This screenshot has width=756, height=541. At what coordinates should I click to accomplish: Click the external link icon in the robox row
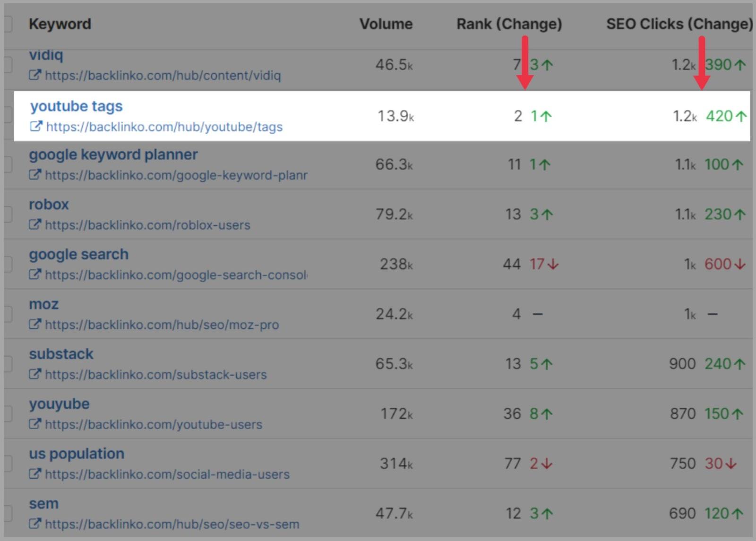pos(36,225)
